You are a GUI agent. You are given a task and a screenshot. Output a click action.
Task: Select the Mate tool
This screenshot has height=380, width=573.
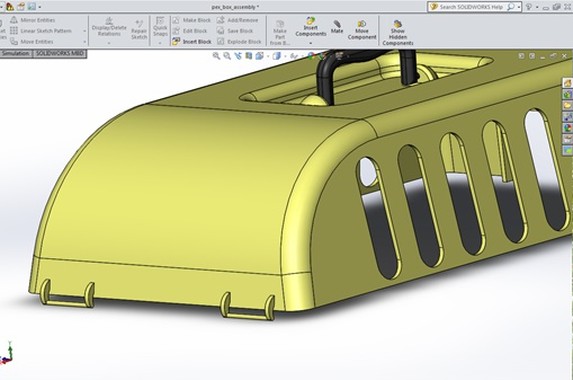point(337,27)
